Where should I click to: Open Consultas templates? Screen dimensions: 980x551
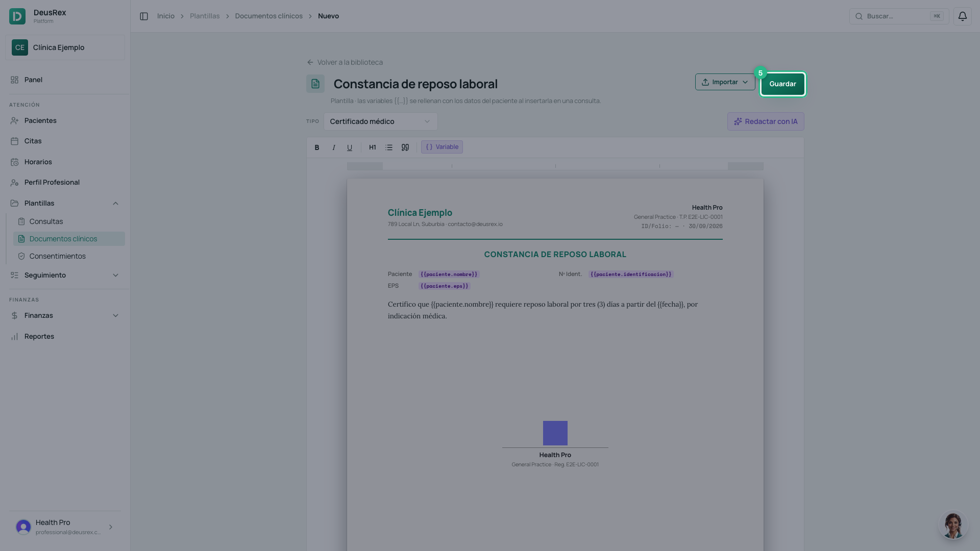pyautogui.click(x=69, y=221)
